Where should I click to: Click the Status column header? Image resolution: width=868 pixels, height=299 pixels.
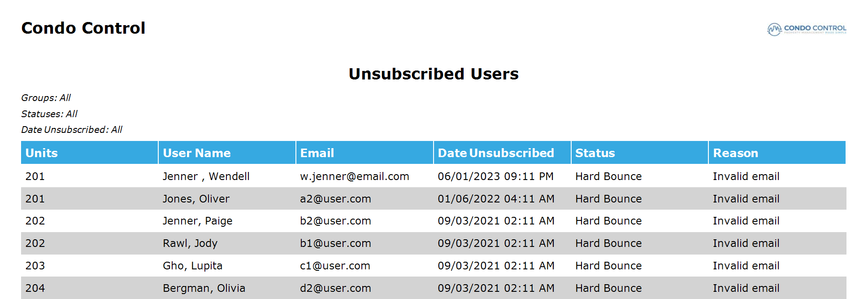pos(639,153)
